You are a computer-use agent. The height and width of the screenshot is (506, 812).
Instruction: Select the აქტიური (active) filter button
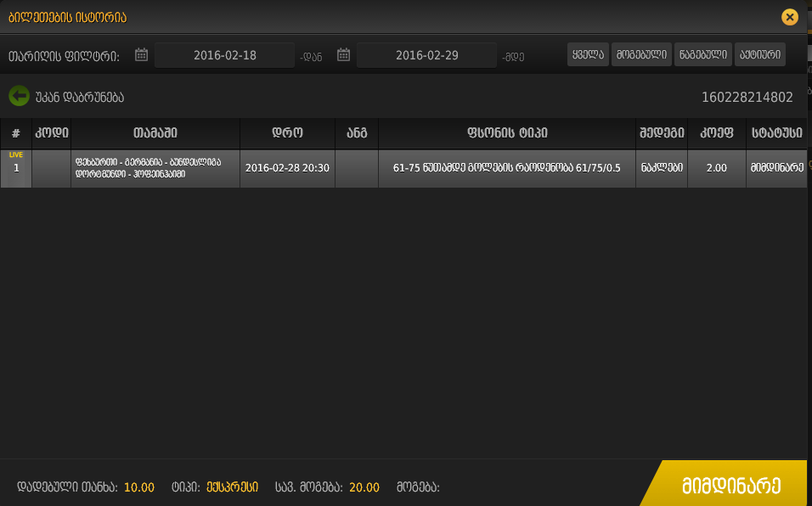[x=759, y=54]
